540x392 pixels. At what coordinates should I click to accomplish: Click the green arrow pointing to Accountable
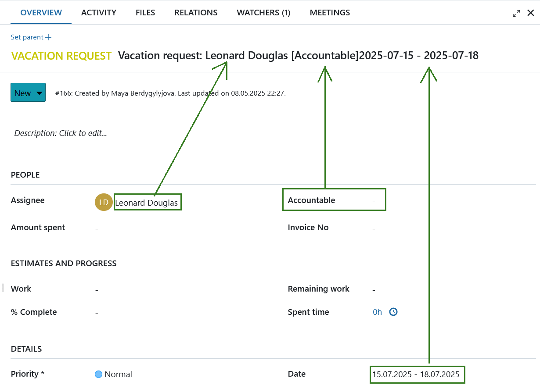click(x=325, y=70)
